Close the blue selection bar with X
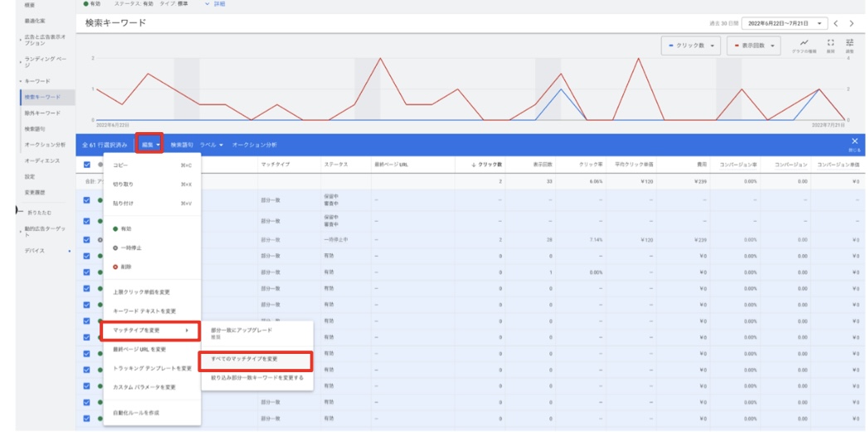Viewport: 868px width, 432px height. (855, 141)
